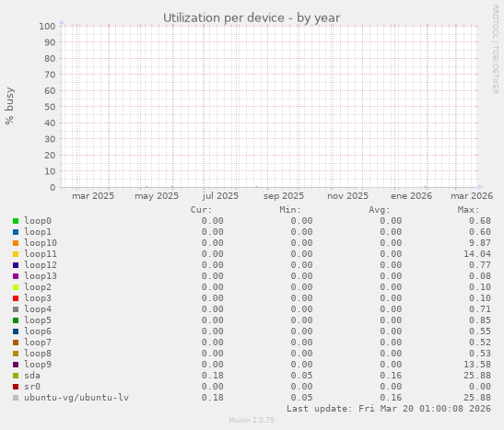Click the 50 y-axis value
Image resolution: width=504 pixels, height=430 pixels.
pyautogui.click(x=50, y=107)
